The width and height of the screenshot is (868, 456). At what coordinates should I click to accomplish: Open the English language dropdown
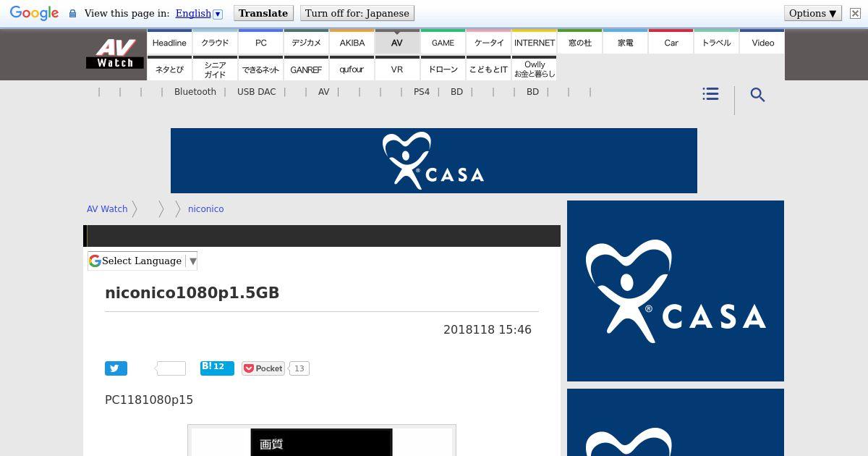[199, 13]
